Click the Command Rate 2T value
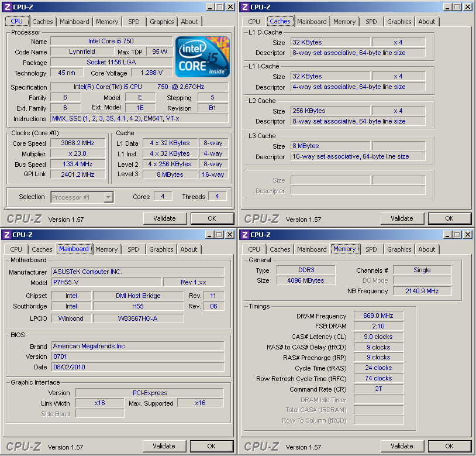 pyautogui.click(x=378, y=389)
